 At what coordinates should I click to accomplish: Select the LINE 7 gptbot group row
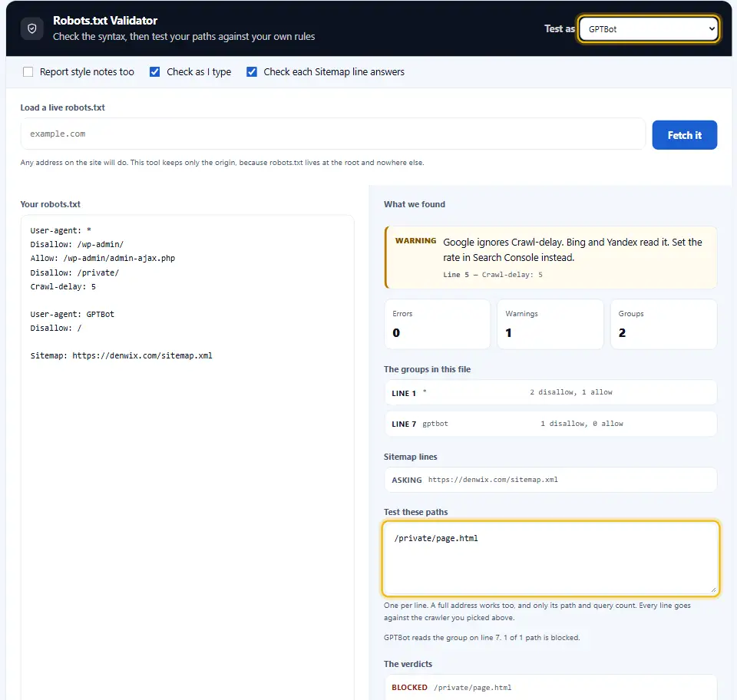pyautogui.click(x=550, y=424)
